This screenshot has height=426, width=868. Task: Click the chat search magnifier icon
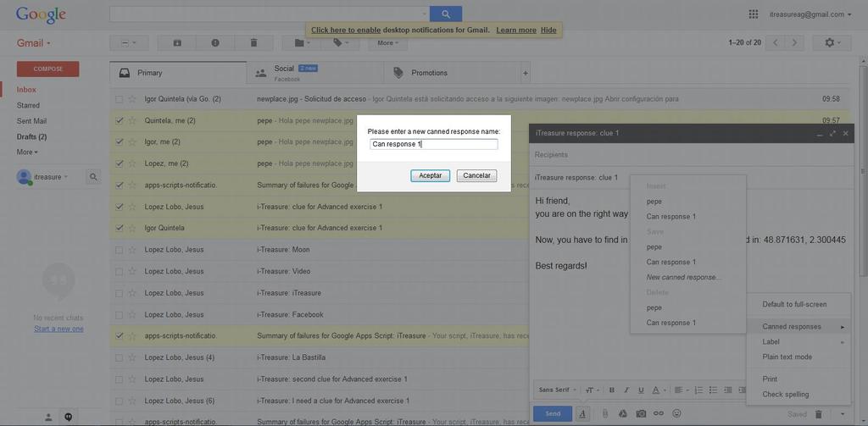point(93,177)
